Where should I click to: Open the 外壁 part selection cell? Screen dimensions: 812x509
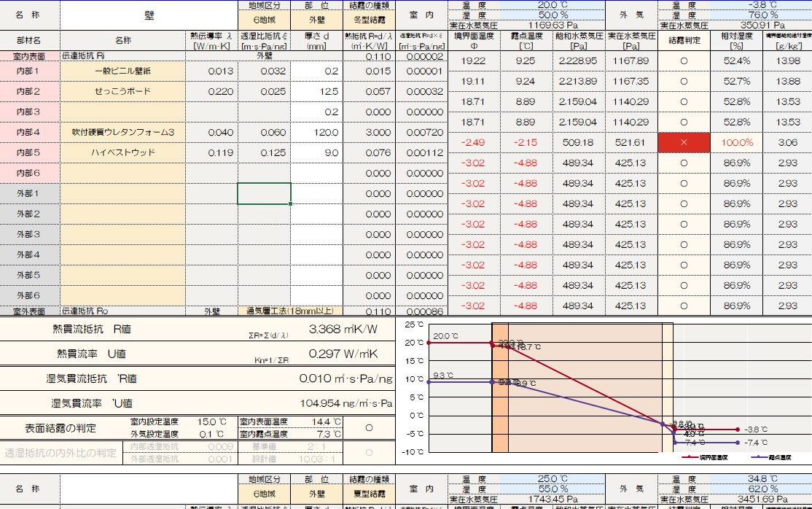pyautogui.click(x=317, y=20)
